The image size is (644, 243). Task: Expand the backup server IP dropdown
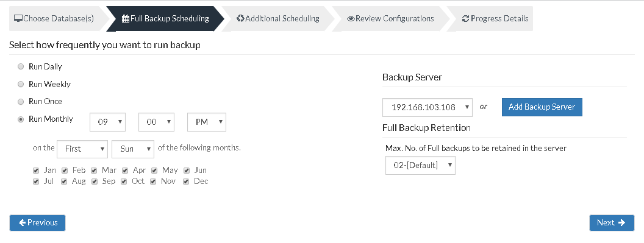[427, 107]
